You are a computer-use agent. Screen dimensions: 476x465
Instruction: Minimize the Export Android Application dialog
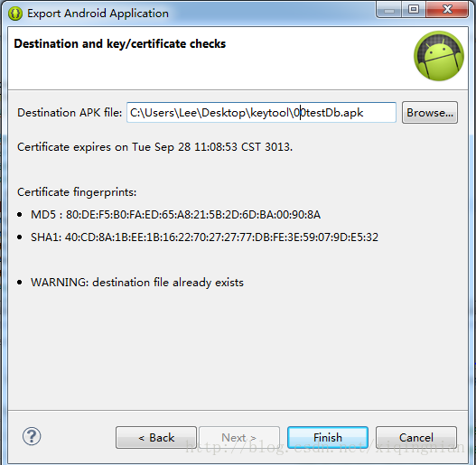pyautogui.click(x=389, y=10)
